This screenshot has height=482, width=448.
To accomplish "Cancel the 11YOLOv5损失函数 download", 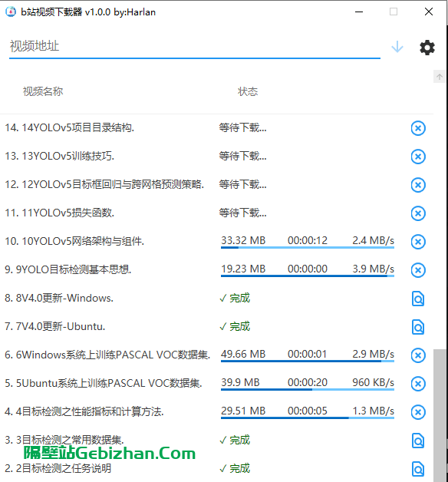I will tap(418, 213).
